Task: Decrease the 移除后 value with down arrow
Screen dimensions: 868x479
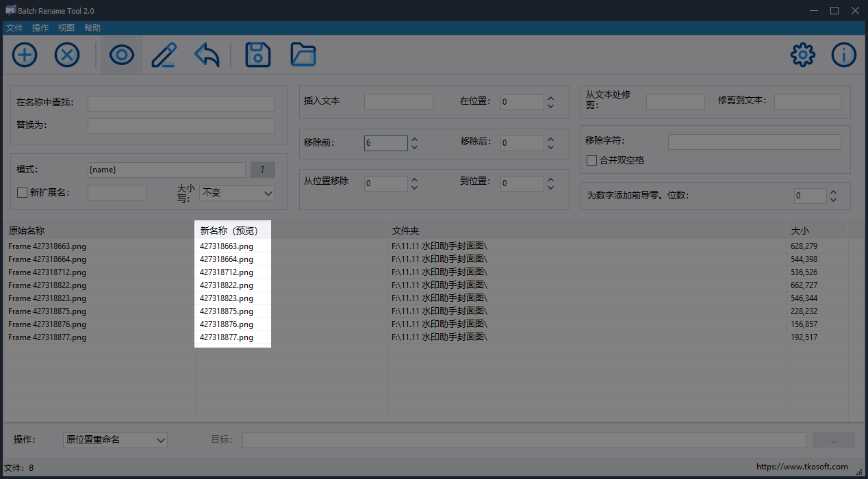Action: (x=550, y=147)
